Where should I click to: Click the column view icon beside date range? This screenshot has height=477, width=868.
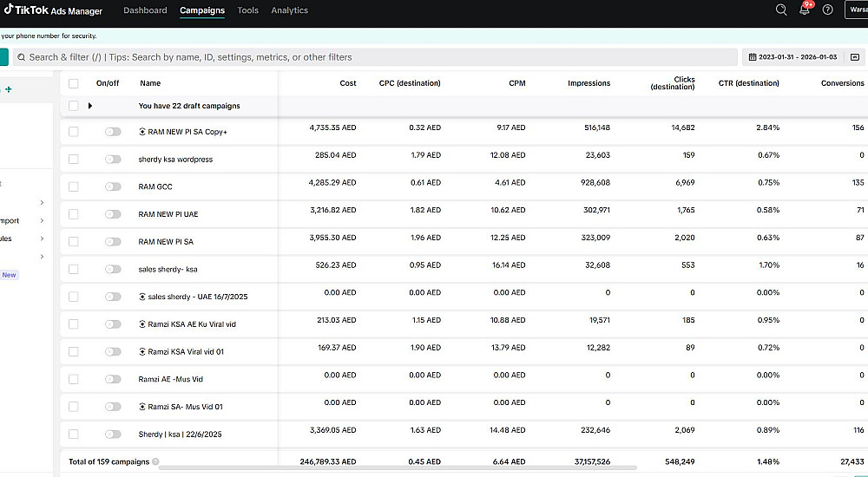point(854,57)
